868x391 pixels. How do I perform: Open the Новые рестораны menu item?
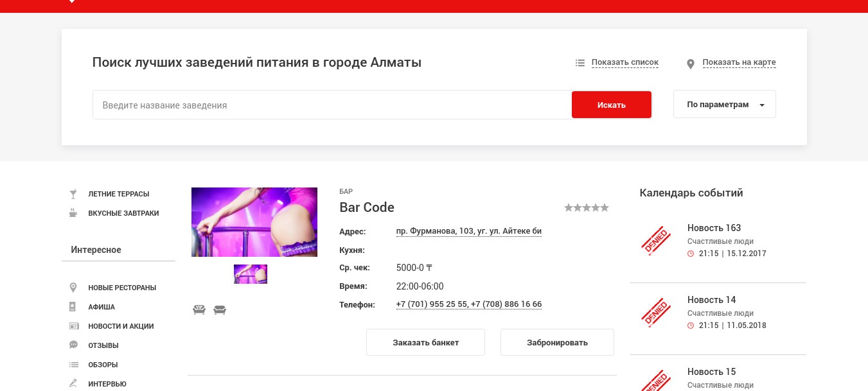pos(122,288)
